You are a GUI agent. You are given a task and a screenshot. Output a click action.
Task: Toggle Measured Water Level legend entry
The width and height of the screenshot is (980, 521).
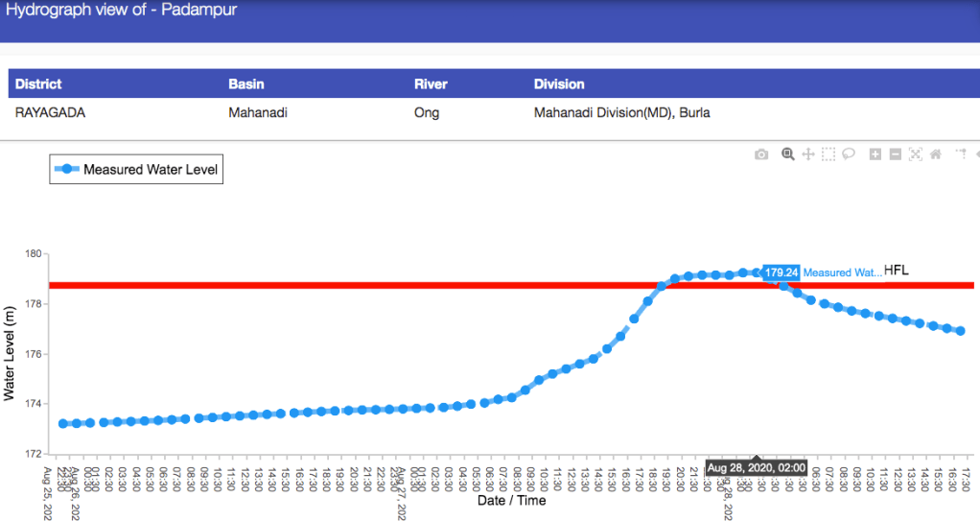[x=136, y=170]
